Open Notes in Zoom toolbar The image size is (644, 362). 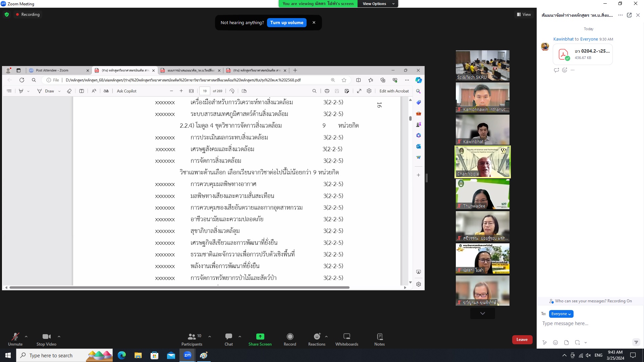pyautogui.click(x=379, y=339)
